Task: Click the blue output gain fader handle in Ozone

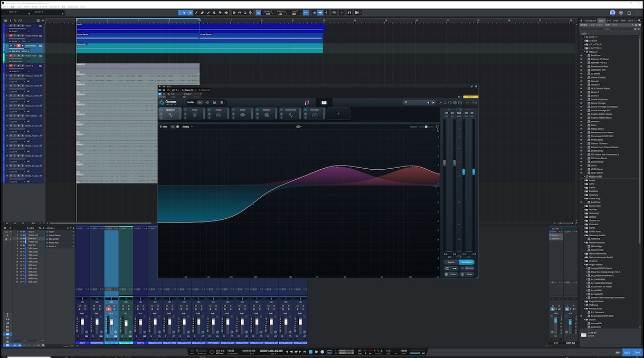Action: point(464,172)
